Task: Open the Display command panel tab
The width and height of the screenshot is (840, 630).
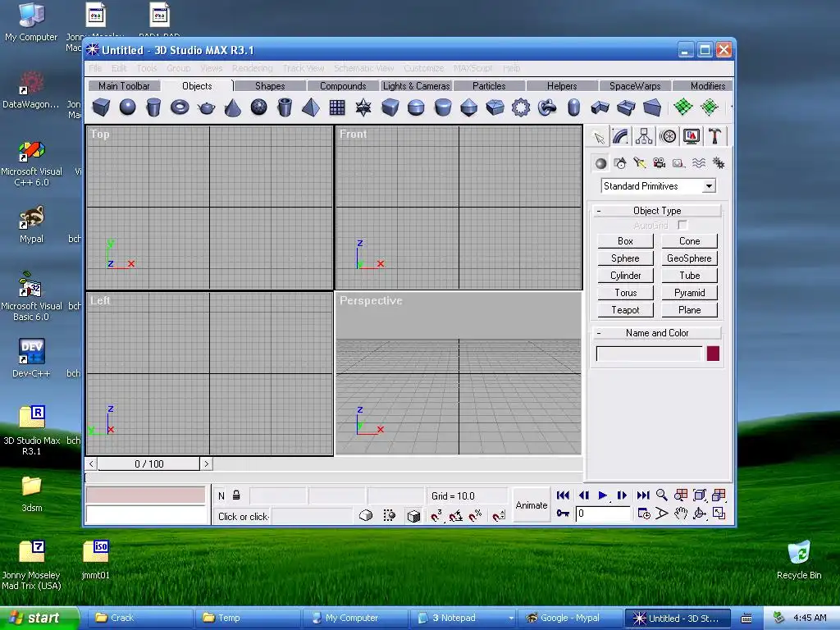Action: click(691, 137)
